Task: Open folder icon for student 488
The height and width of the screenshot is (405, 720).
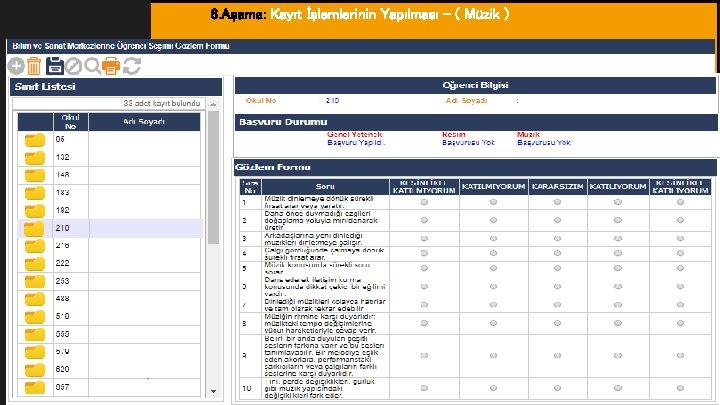Action: (x=35, y=299)
